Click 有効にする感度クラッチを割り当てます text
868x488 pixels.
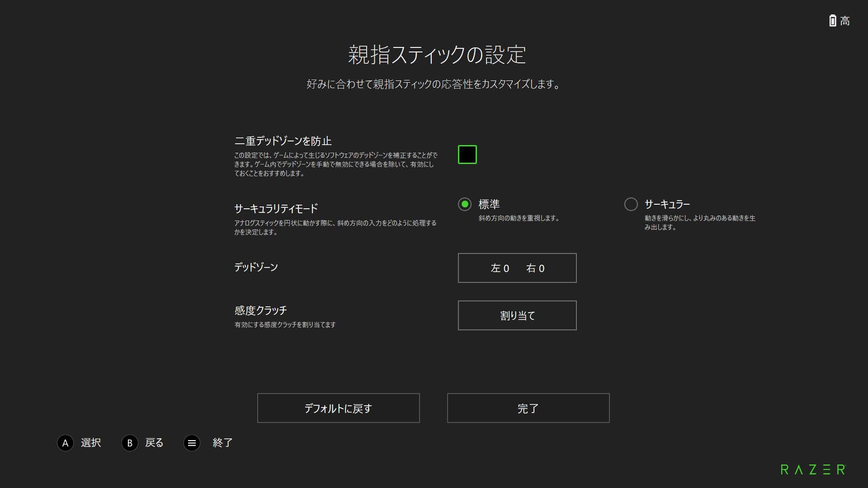[285, 325]
